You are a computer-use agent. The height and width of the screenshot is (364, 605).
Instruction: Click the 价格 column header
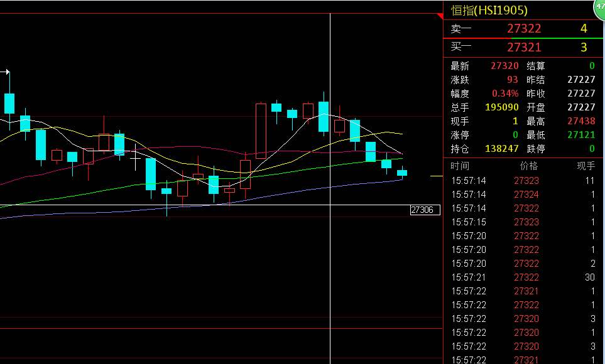point(528,166)
